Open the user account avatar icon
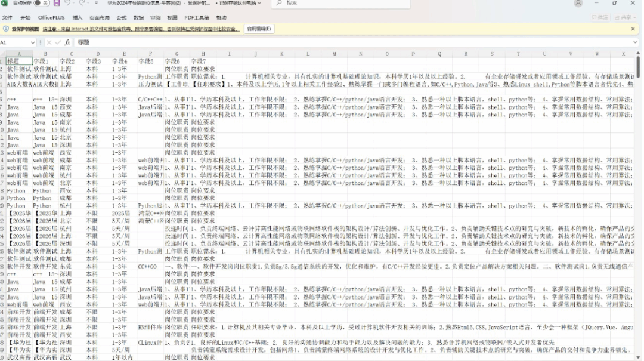 tap(578, 3)
